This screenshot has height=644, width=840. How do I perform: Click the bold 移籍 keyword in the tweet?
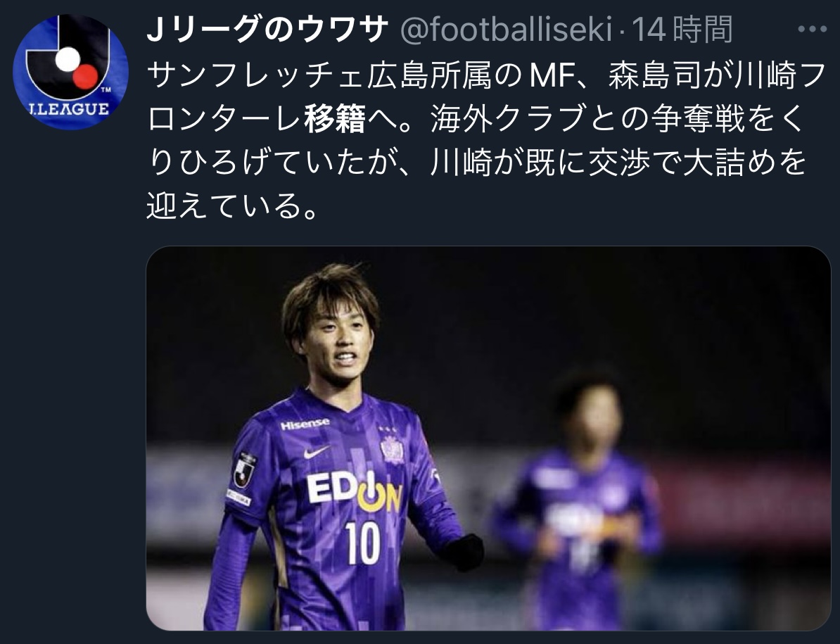click(x=336, y=118)
